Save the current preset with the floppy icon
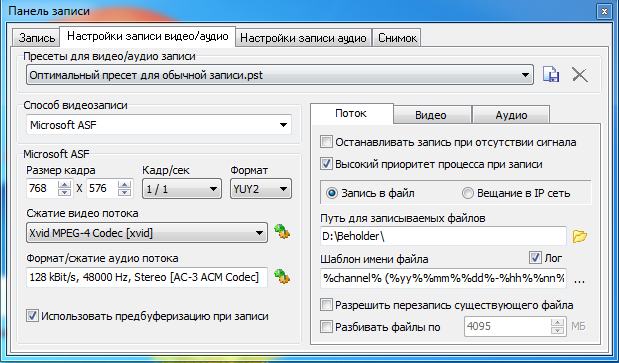 [551, 74]
